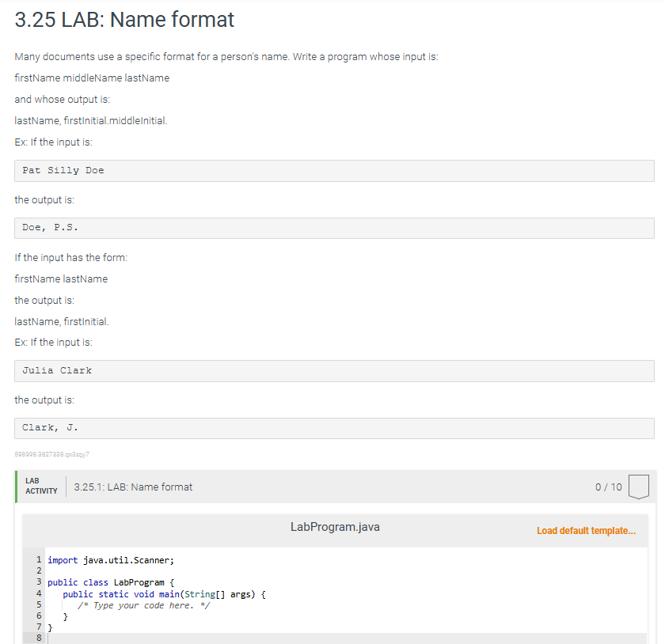
Task: Select the LabProgram.java file tab
Action: pos(335,526)
